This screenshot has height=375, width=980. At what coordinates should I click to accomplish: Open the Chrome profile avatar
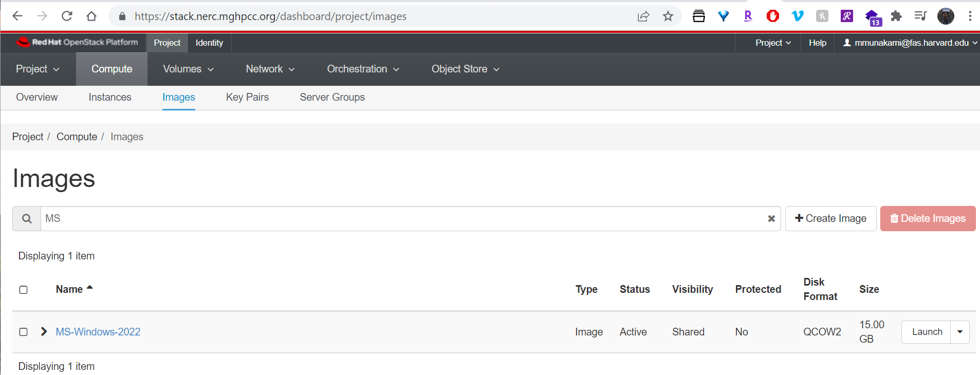point(946,16)
